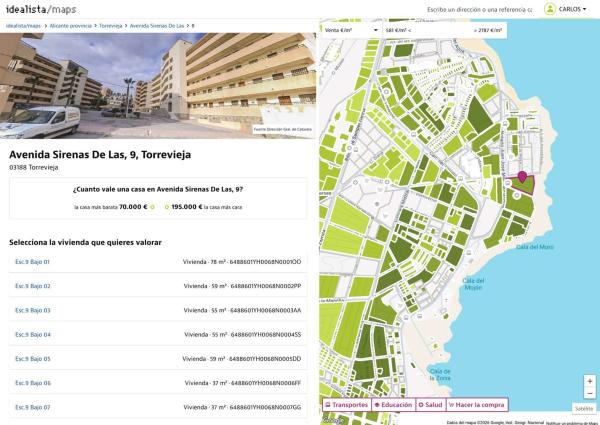Click the address search input field
600x425 pixels.
[x=479, y=10]
